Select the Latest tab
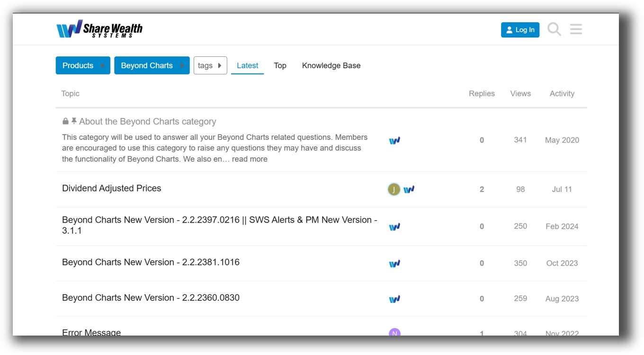The image size is (644, 355). [247, 65]
